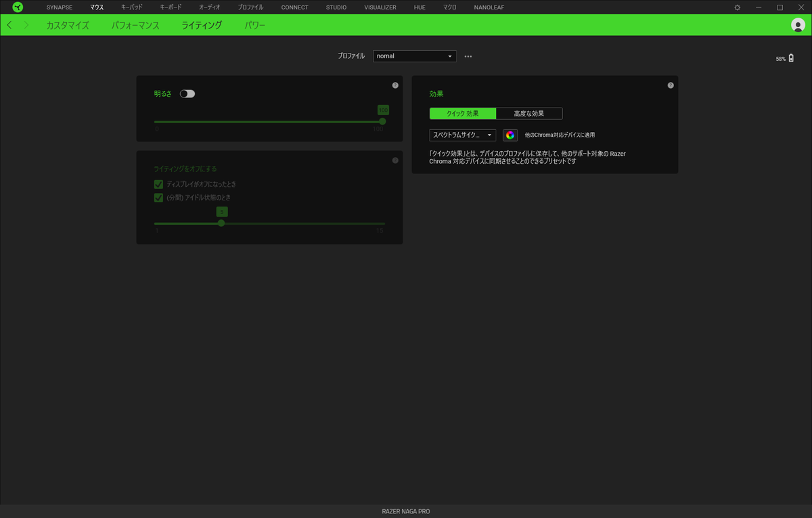Screen dimensions: 812x518
Task: Minimize the Synapse window
Action: coord(759,7)
